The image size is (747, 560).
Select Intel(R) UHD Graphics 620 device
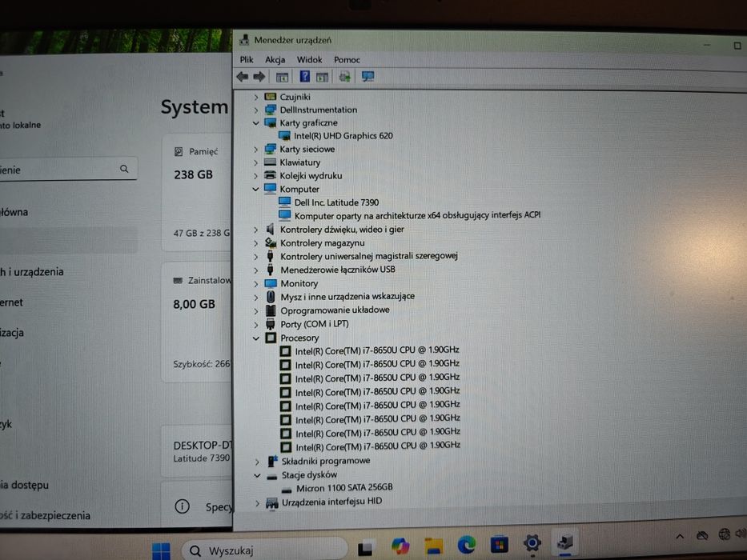(343, 136)
